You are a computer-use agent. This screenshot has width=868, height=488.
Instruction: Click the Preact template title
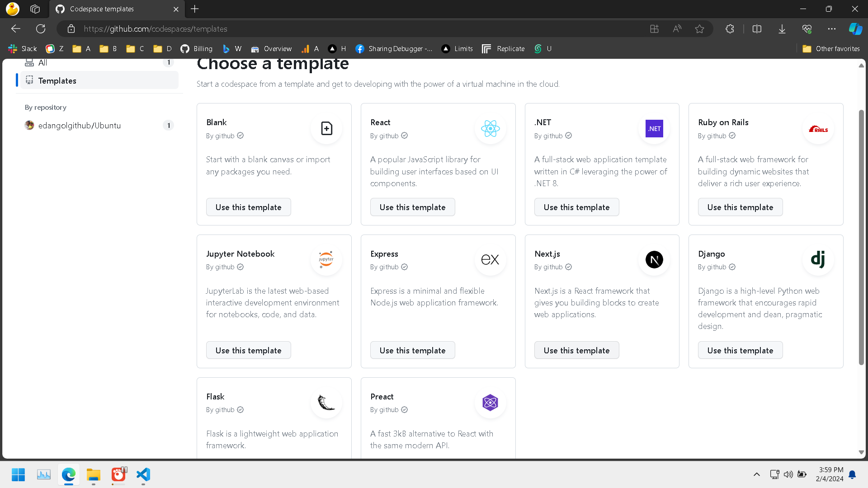(x=382, y=397)
